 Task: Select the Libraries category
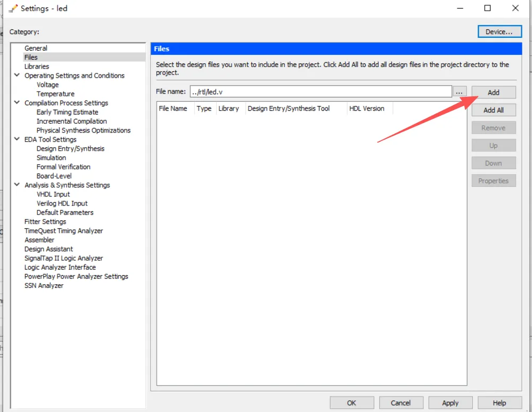coord(37,66)
